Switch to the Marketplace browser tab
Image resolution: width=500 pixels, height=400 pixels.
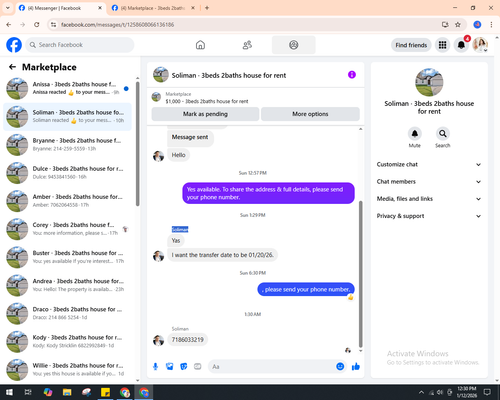[153, 8]
